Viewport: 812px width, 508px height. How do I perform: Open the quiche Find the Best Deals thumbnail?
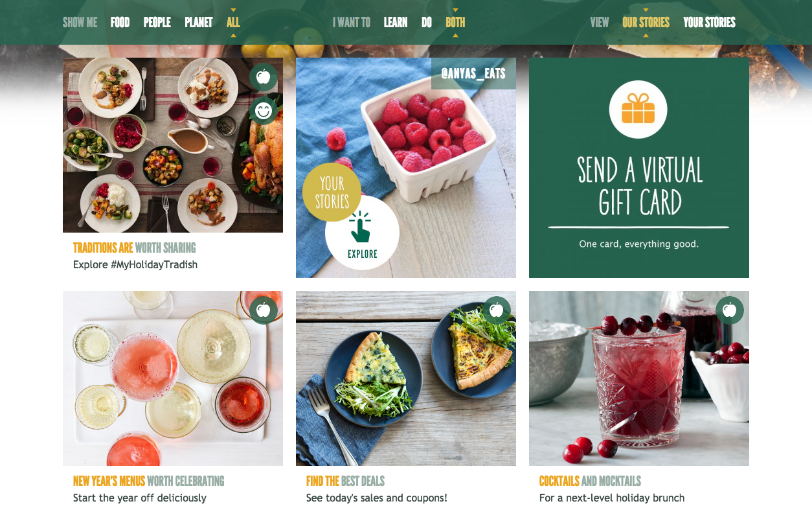pos(406,378)
